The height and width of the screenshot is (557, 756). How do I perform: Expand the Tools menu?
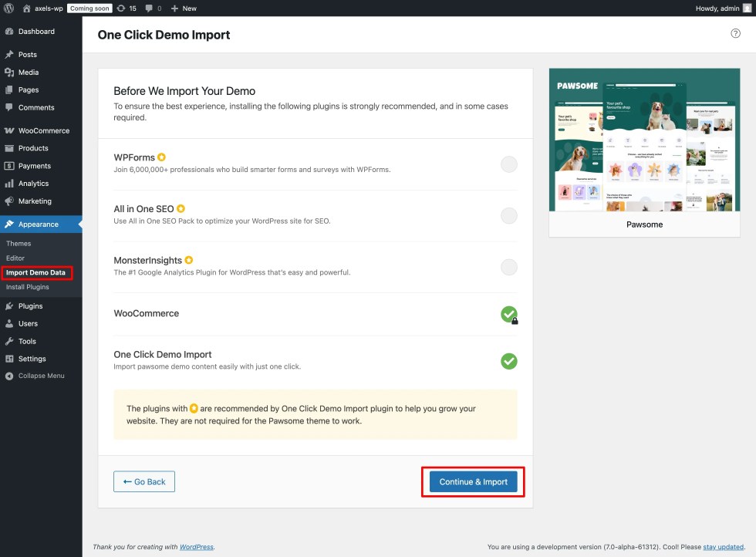[25, 341]
